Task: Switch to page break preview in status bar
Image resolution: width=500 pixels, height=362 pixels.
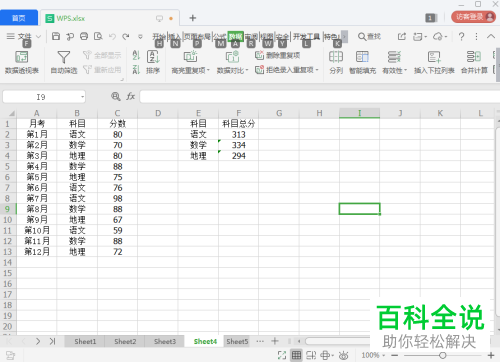Action: pos(311,355)
